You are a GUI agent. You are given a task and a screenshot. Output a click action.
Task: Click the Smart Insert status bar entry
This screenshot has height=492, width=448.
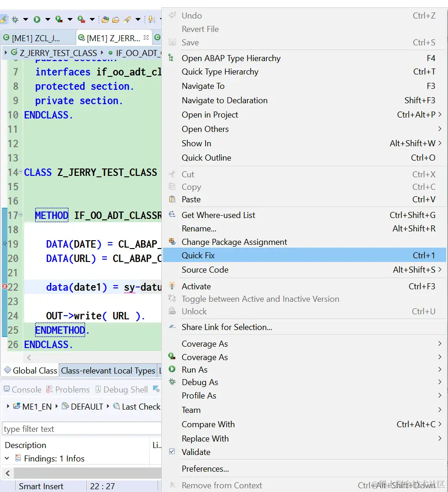point(41,486)
